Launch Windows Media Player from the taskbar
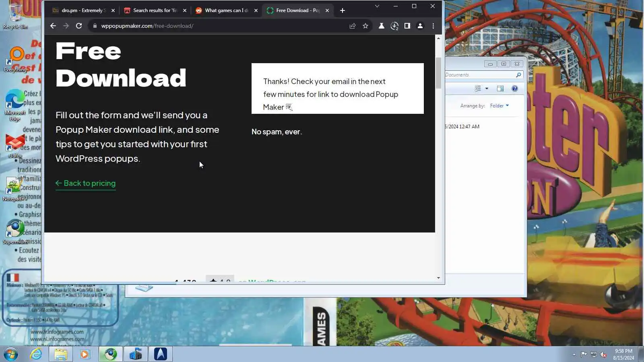Screen dimensions: 644x362 [85, 354]
